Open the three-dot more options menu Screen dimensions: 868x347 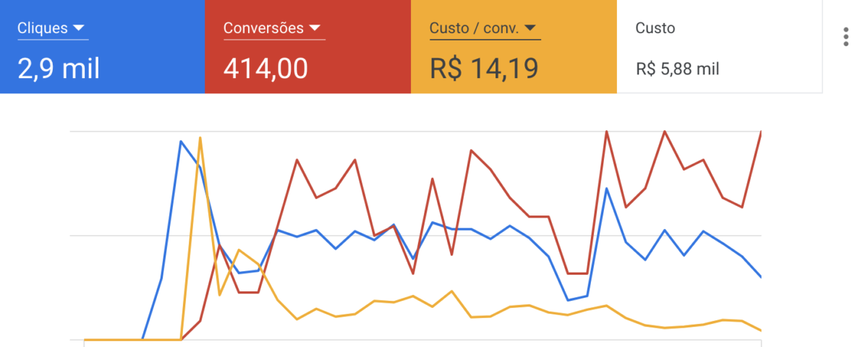pos(846,37)
